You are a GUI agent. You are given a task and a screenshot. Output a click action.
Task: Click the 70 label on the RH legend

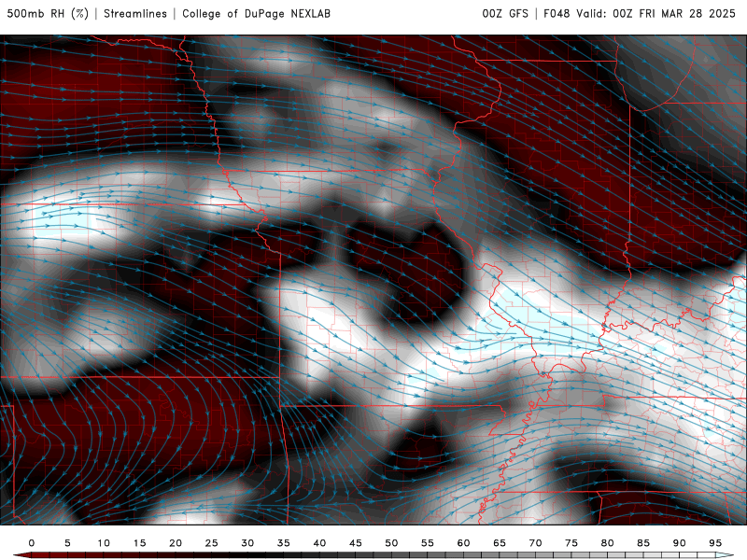(x=535, y=543)
